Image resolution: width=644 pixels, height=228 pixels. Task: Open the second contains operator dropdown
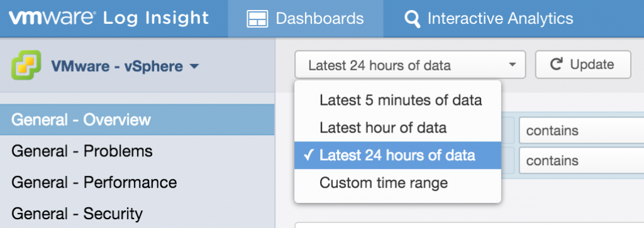tap(581, 160)
